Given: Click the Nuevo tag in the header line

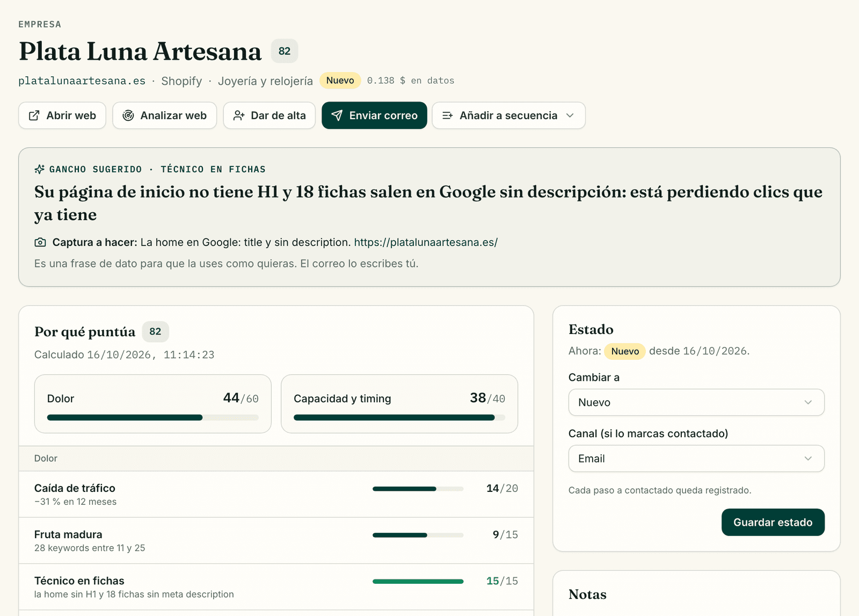Looking at the screenshot, I should pos(340,81).
